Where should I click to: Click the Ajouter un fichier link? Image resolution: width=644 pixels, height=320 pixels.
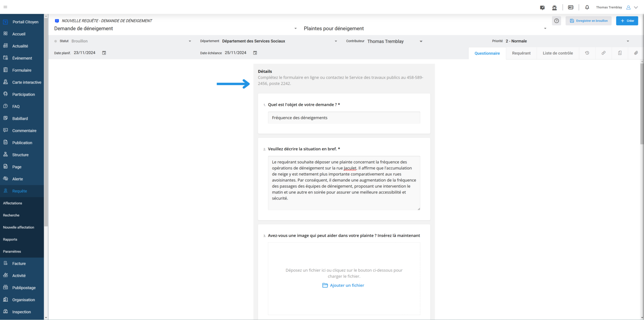(343, 285)
